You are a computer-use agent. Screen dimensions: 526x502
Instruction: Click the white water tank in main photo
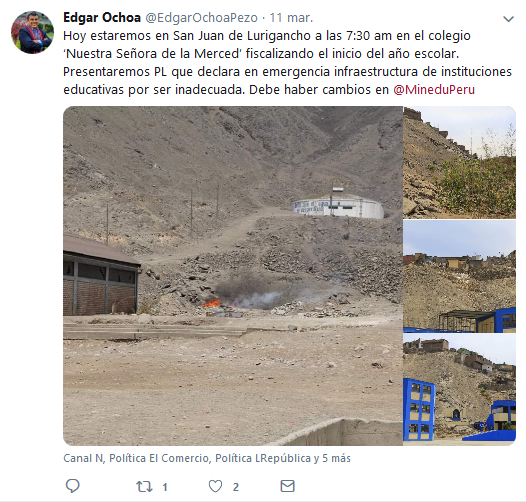pyautogui.click(x=338, y=206)
